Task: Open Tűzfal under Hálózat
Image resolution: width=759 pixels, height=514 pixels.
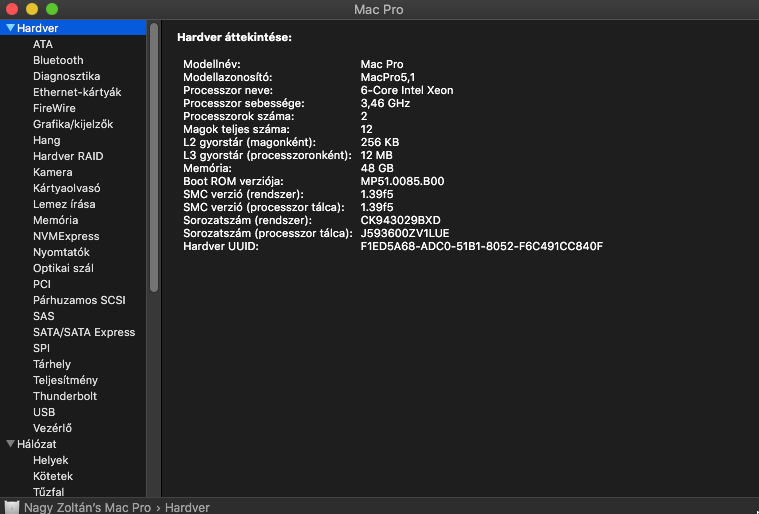Action: pos(48,491)
